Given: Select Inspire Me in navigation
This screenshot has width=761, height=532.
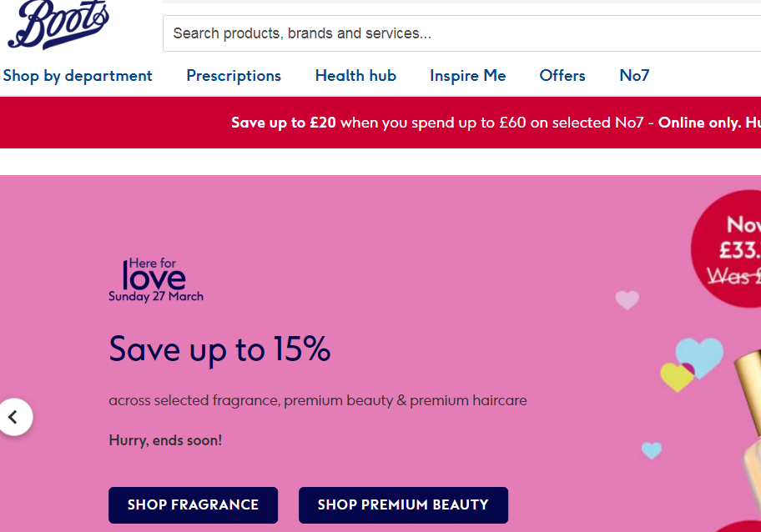Looking at the screenshot, I should [468, 76].
